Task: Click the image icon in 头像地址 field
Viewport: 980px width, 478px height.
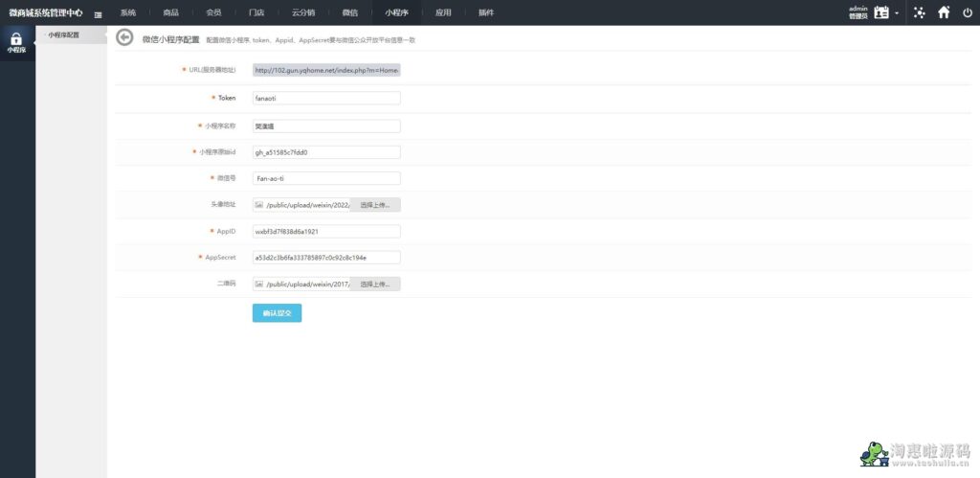Action: click(258, 205)
